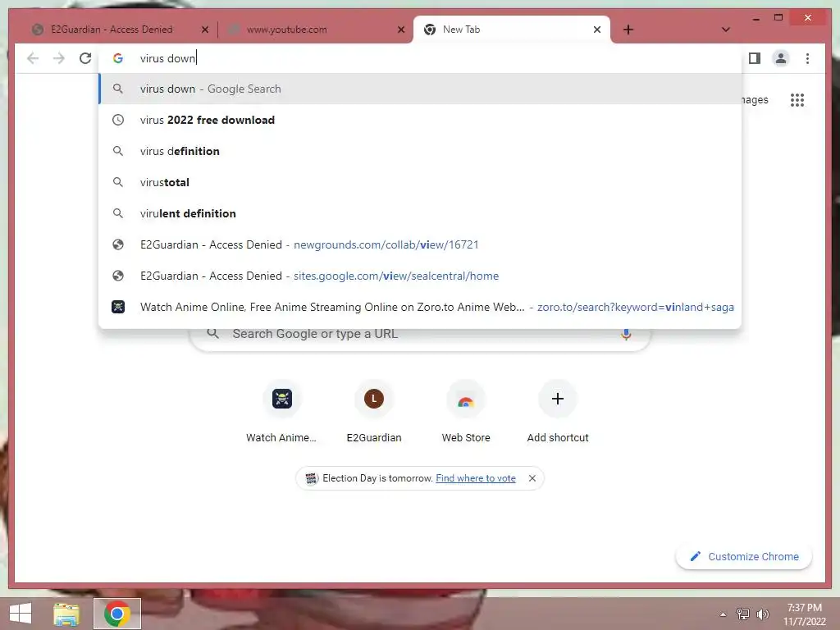Open the volume speaker tray icon
Image resolution: width=840 pixels, height=630 pixels.
(762, 614)
